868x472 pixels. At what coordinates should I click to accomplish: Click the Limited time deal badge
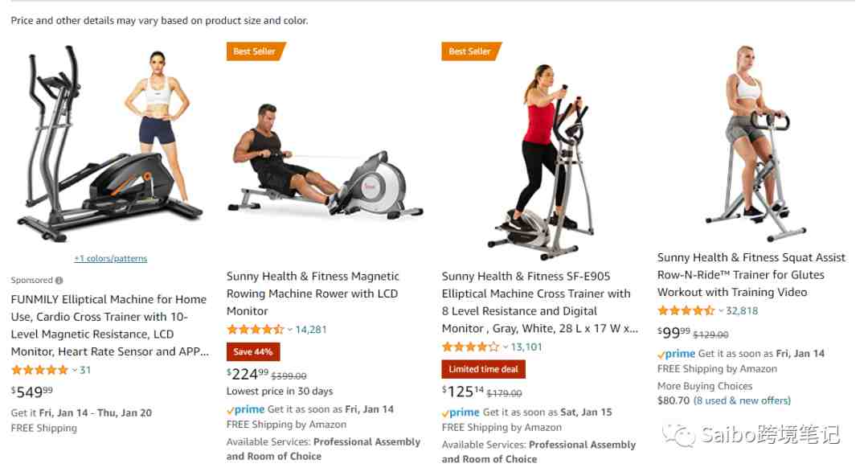pos(483,369)
